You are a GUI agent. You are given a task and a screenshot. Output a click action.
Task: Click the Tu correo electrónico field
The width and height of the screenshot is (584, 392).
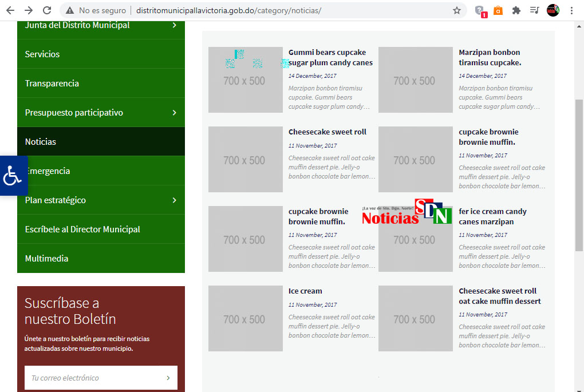(92, 378)
